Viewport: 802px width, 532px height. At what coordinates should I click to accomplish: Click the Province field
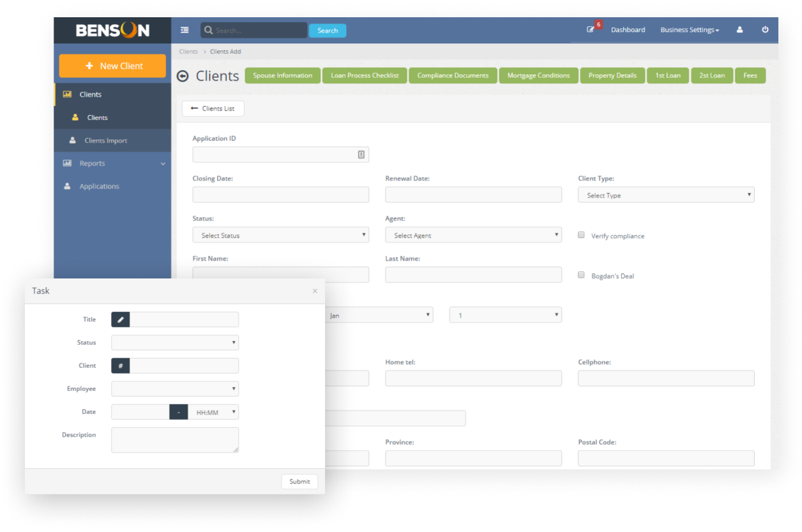click(473, 458)
